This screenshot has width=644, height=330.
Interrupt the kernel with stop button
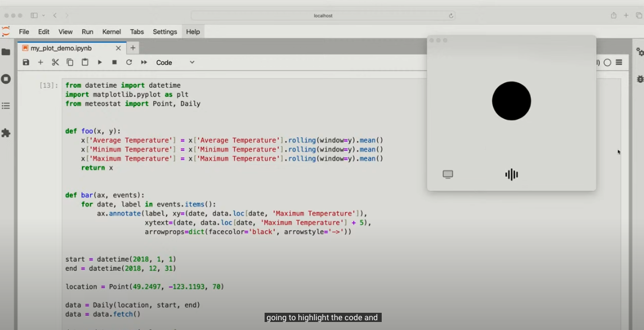coord(114,63)
